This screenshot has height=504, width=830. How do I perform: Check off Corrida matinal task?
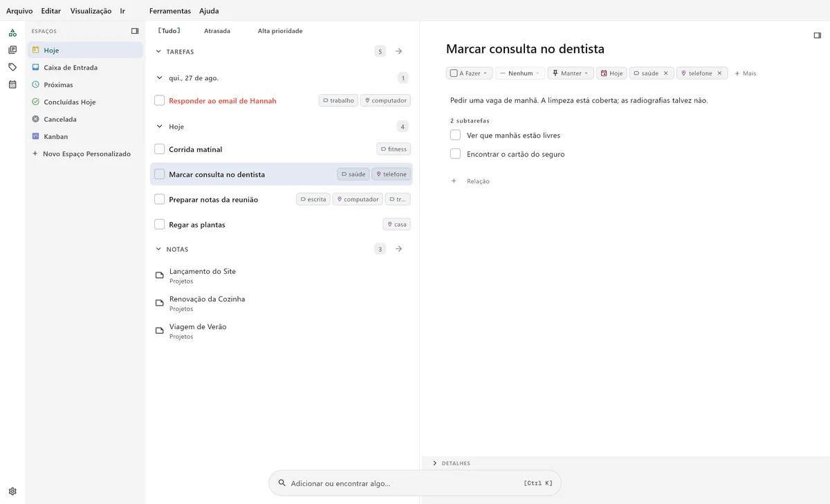click(x=160, y=149)
